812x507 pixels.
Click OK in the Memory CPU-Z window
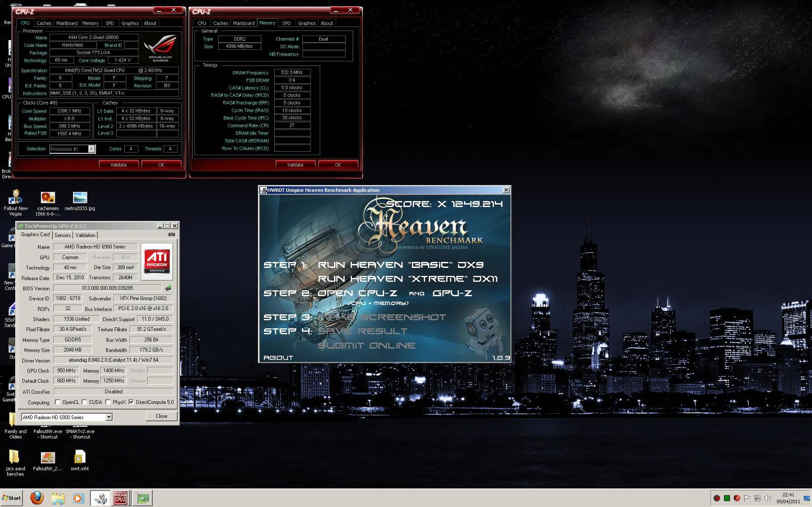338,164
